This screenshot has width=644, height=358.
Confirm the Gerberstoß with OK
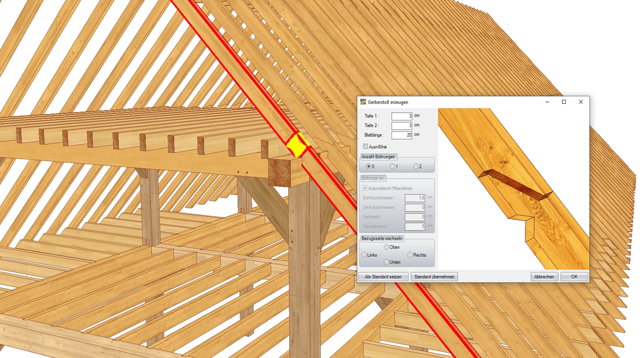574,277
